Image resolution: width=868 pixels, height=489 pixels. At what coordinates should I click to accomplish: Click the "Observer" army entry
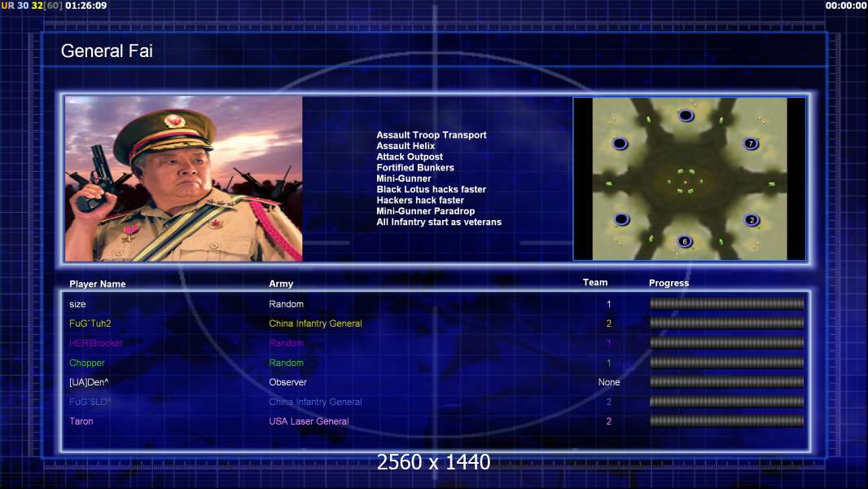pyautogui.click(x=288, y=382)
